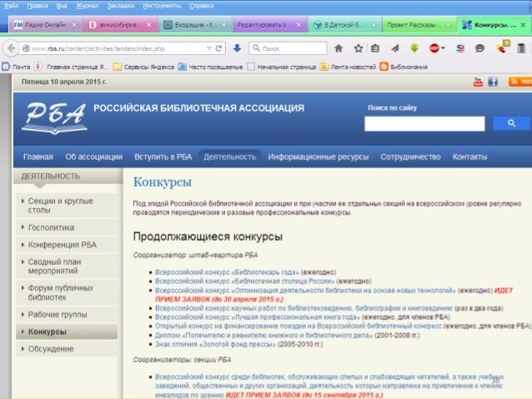Expand Госполитика sidebar item
The height and width of the screenshot is (399, 532).
coord(67,227)
